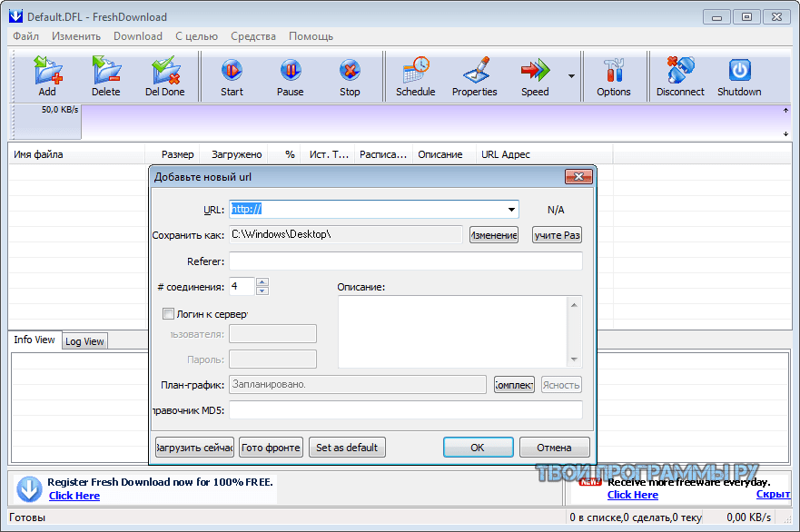Click the Delete toolbar icon
This screenshot has height=532, width=800.
(106, 76)
